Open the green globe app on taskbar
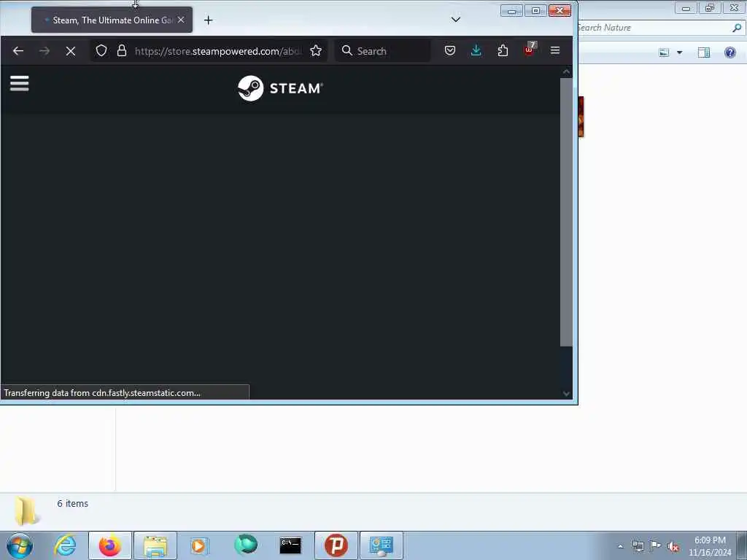 tap(246, 545)
